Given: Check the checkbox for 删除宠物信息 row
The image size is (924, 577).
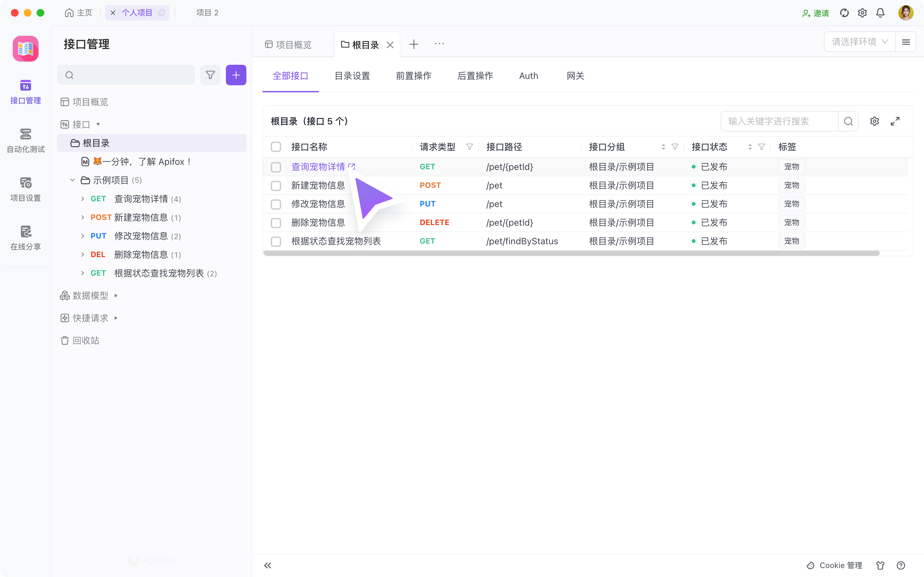Looking at the screenshot, I should [276, 222].
